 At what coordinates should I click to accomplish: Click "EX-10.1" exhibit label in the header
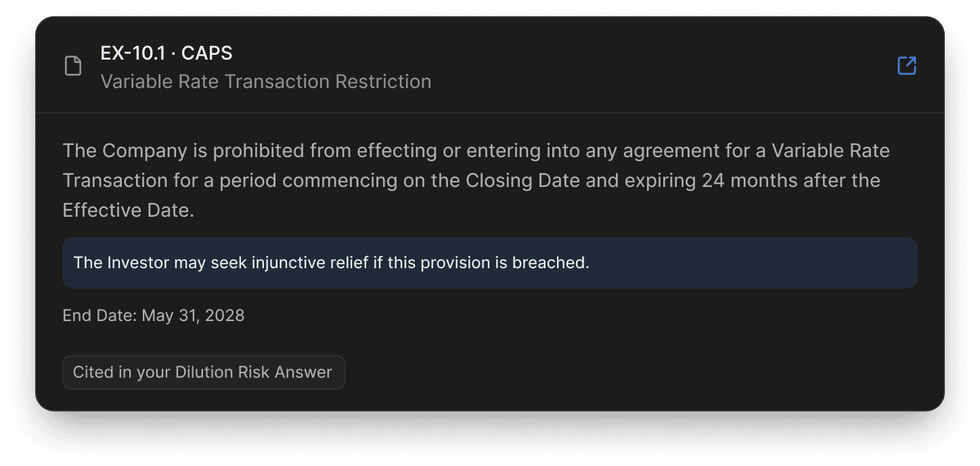pos(133,53)
